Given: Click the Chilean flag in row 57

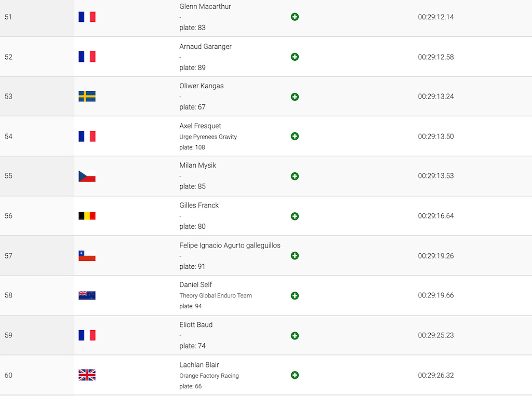Looking at the screenshot, I should [x=87, y=256].
